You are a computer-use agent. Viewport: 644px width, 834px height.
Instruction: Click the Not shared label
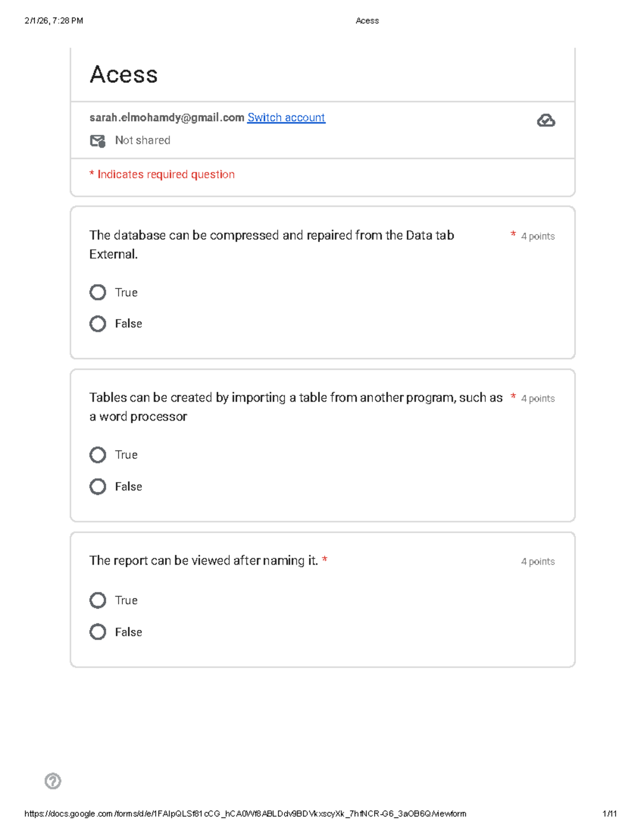pos(143,140)
